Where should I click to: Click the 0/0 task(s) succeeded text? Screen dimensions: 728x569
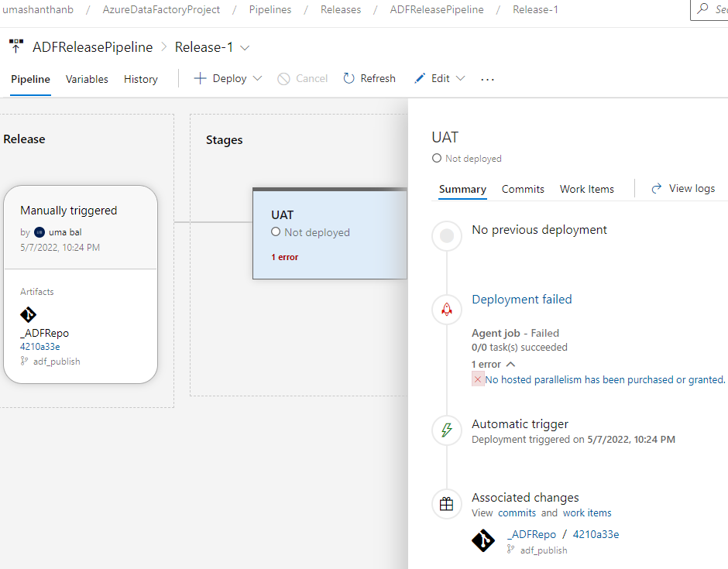tap(520, 347)
